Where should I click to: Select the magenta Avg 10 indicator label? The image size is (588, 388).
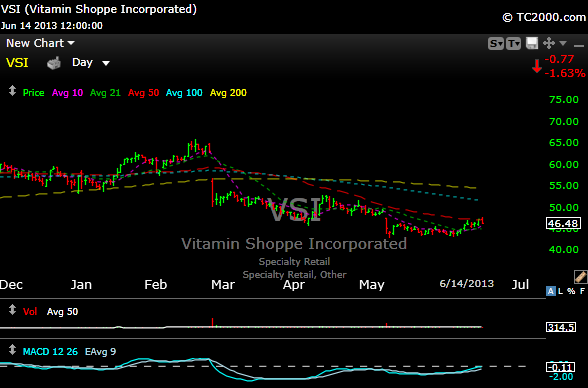point(68,93)
